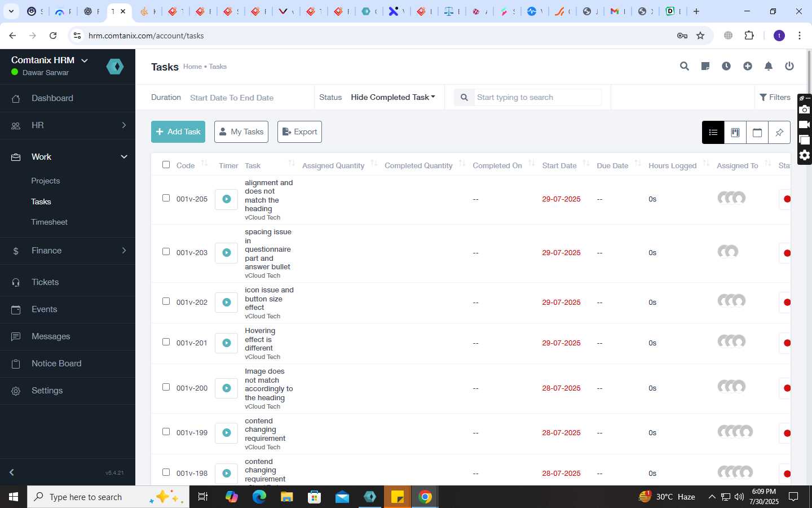Tick checkbox for task 001v-198
The height and width of the screenshot is (508, 812).
pos(166,472)
